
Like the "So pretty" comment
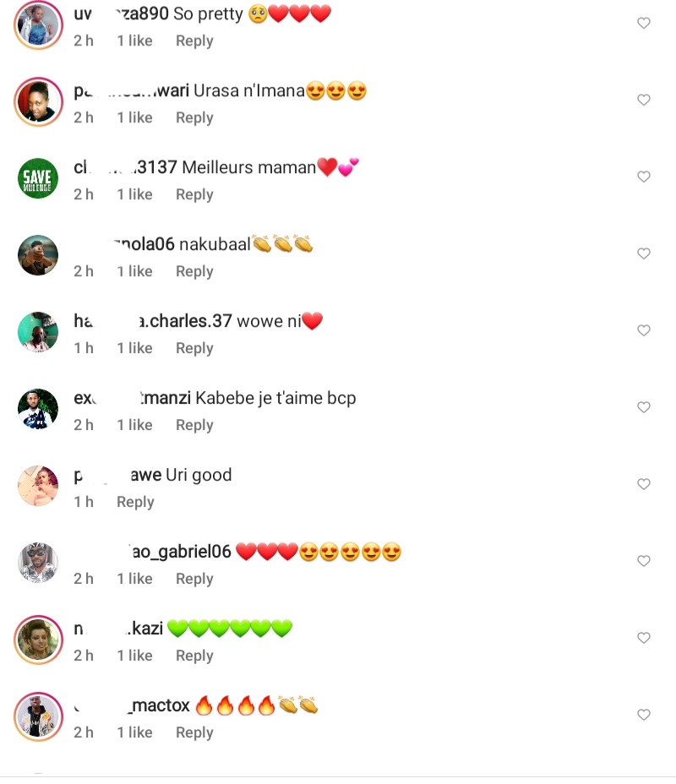644,24
